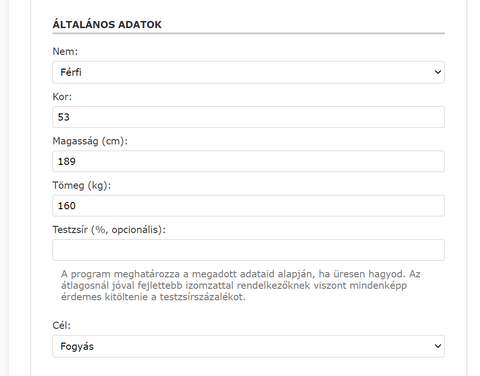
Task: Expand the Cél dropdown chevron arrow
Action: click(438, 346)
